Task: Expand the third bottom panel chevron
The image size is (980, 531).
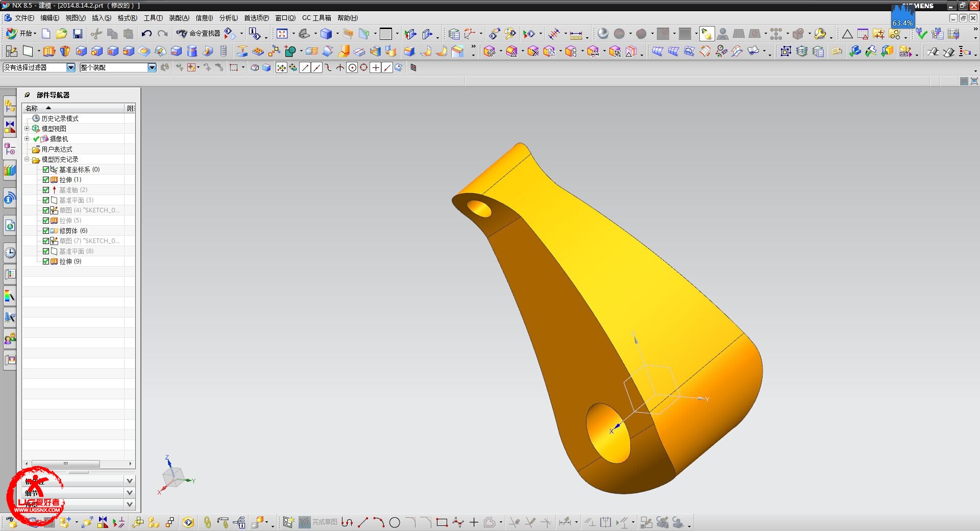Action: coord(130,504)
